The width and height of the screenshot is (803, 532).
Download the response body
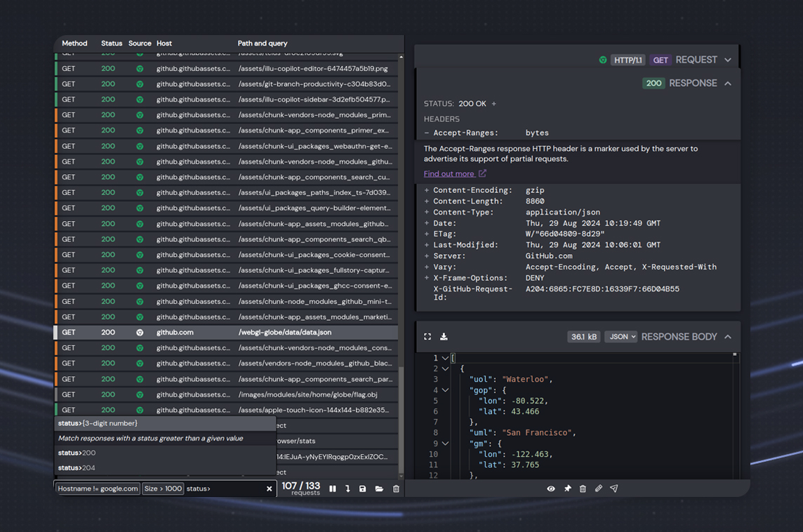tap(444, 337)
